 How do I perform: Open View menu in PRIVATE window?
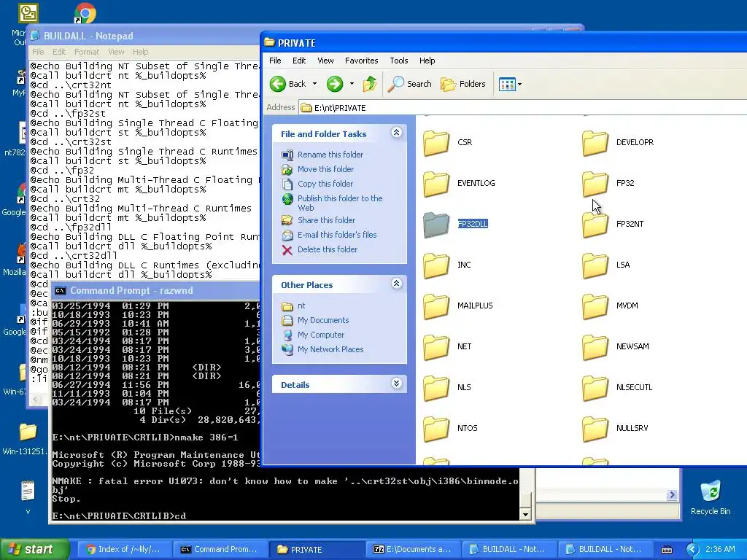[325, 61]
